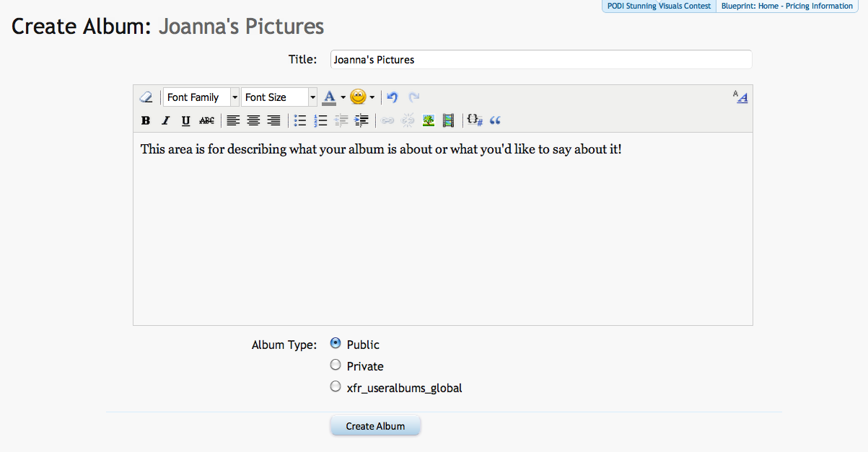
Task: Insert a quote block
Action: point(495,120)
